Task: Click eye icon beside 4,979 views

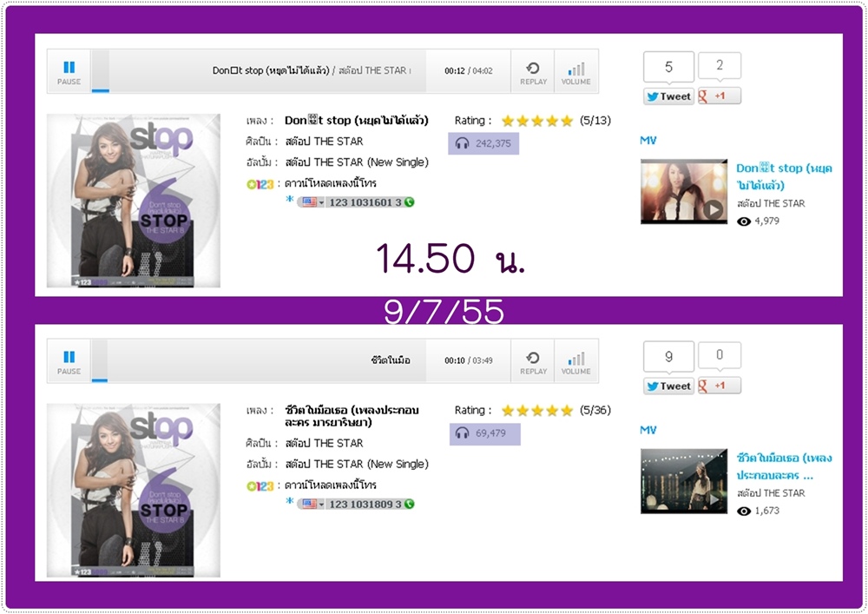Action: (x=744, y=221)
